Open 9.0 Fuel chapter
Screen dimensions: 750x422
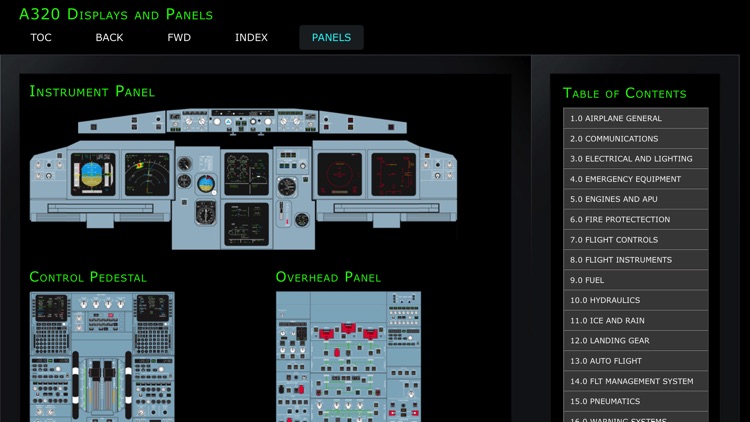click(636, 280)
